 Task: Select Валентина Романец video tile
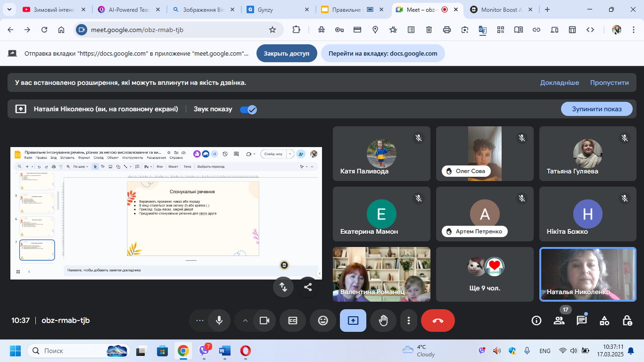pos(381,274)
